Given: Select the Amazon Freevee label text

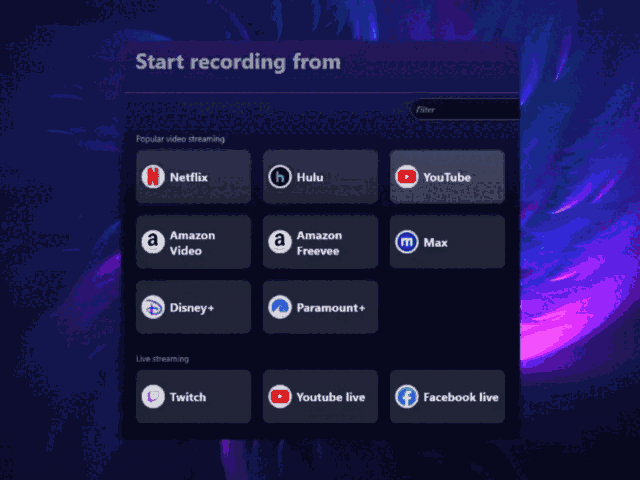Looking at the screenshot, I should pos(319,243).
